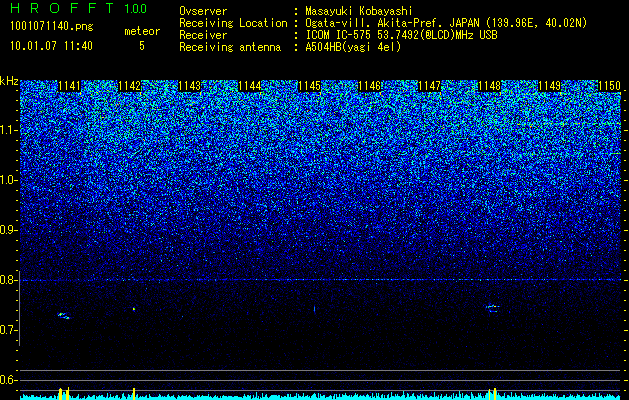Click the version number 1.0.0
This screenshot has width=629, height=400.
point(136,9)
